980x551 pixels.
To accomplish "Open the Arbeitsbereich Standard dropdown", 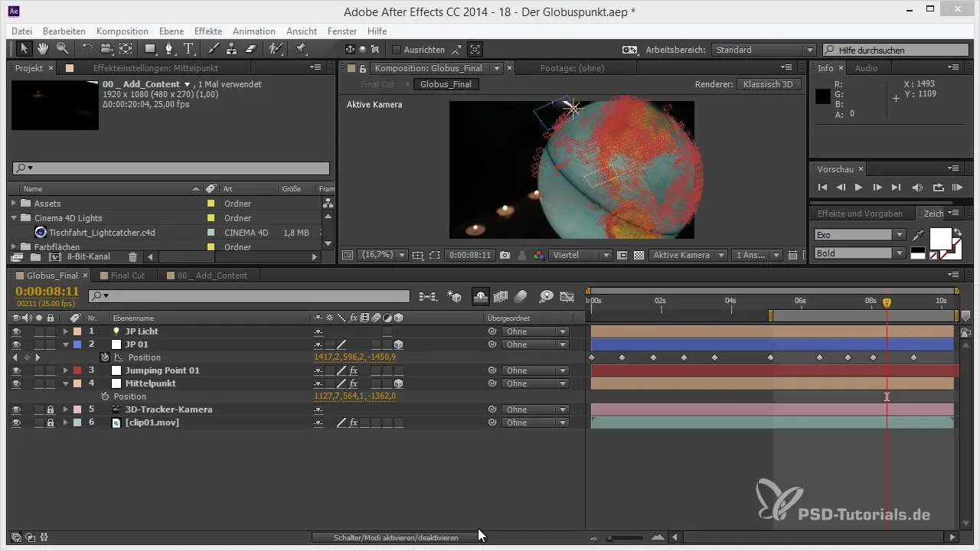I will [x=763, y=50].
